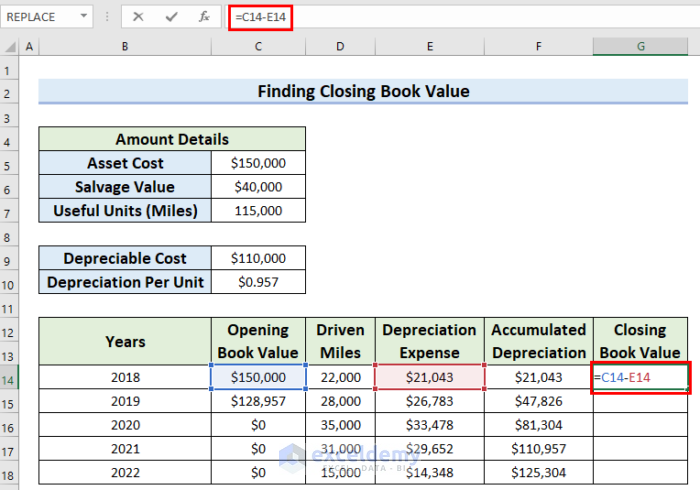Image resolution: width=700 pixels, height=490 pixels.
Task: Select column E header
Action: [x=429, y=47]
